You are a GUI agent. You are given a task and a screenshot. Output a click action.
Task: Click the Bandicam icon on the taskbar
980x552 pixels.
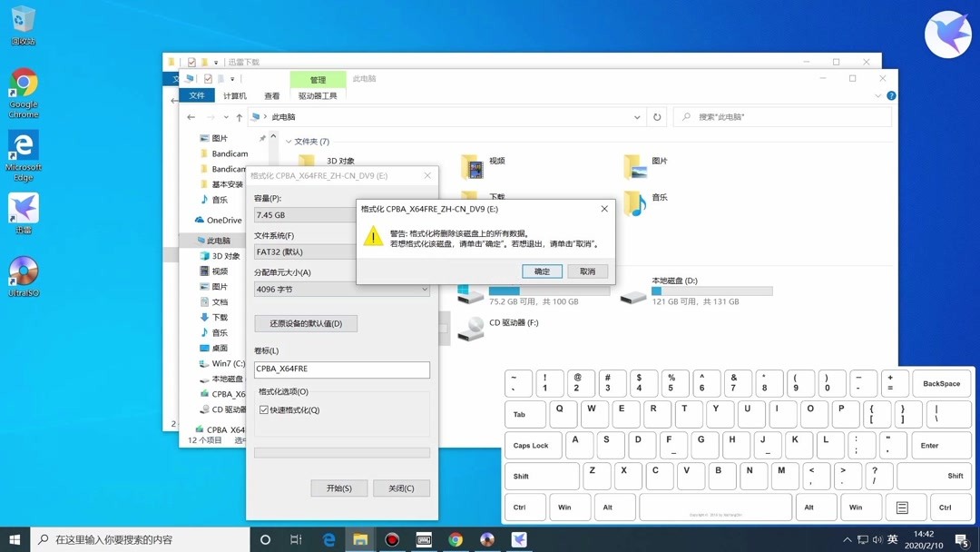point(391,538)
